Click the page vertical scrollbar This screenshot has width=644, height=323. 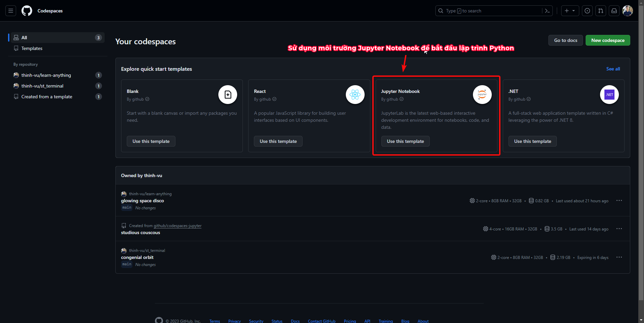tap(641, 151)
